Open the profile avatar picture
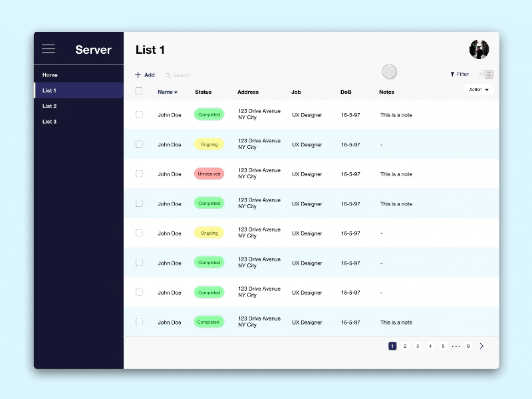 pyautogui.click(x=478, y=49)
